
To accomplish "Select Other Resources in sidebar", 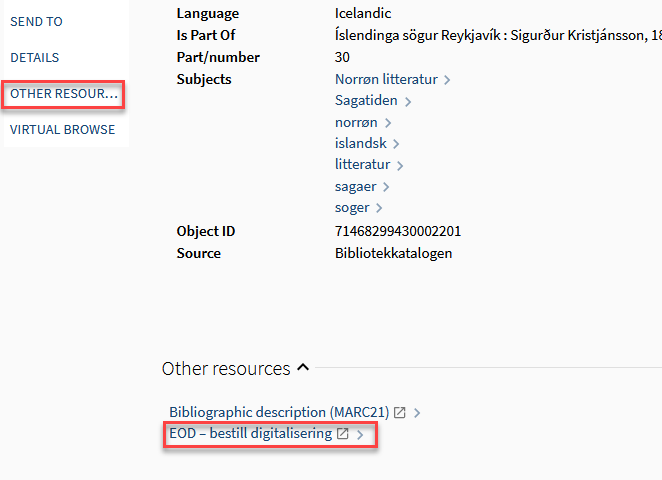I will point(63,94).
